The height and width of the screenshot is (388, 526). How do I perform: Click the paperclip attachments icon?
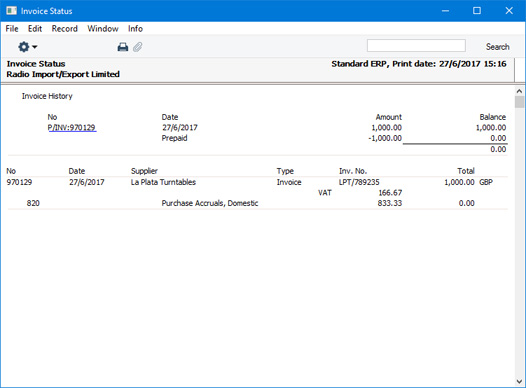pos(138,47)
